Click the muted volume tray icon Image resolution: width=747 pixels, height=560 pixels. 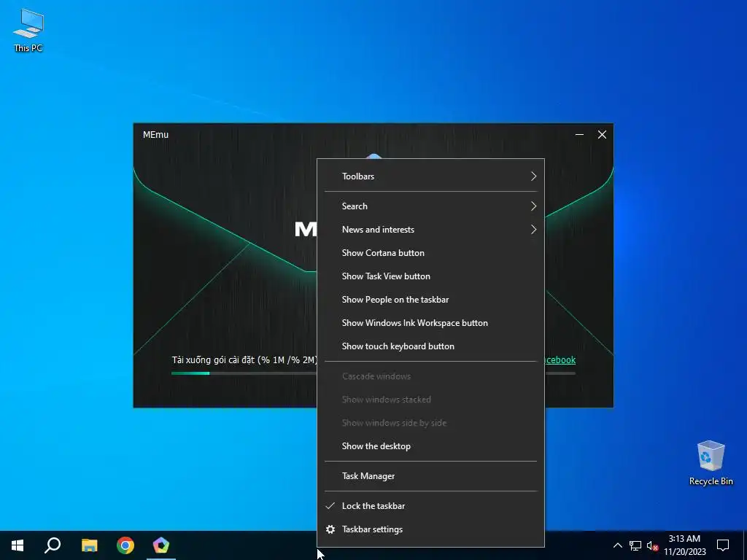pos(652,545)
